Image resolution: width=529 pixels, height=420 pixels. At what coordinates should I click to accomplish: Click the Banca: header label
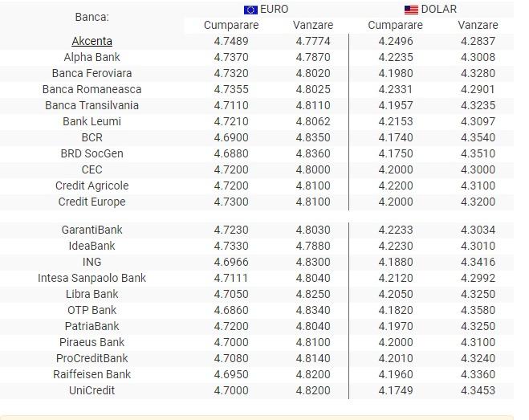tap(92, 17)
